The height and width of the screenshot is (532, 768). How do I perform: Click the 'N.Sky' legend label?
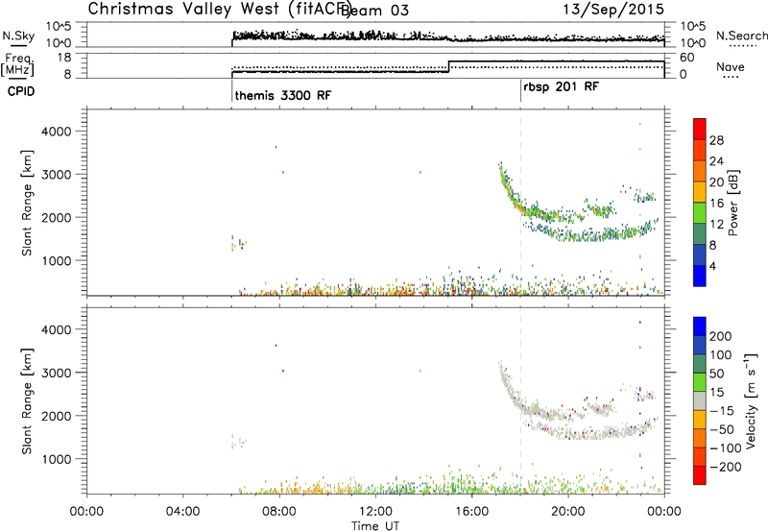(18, 36)
